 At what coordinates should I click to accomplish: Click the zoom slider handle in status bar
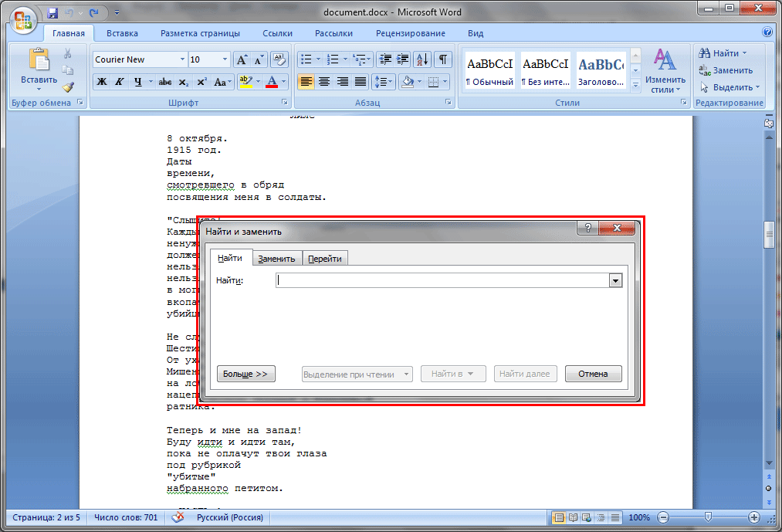click(708, 517)
